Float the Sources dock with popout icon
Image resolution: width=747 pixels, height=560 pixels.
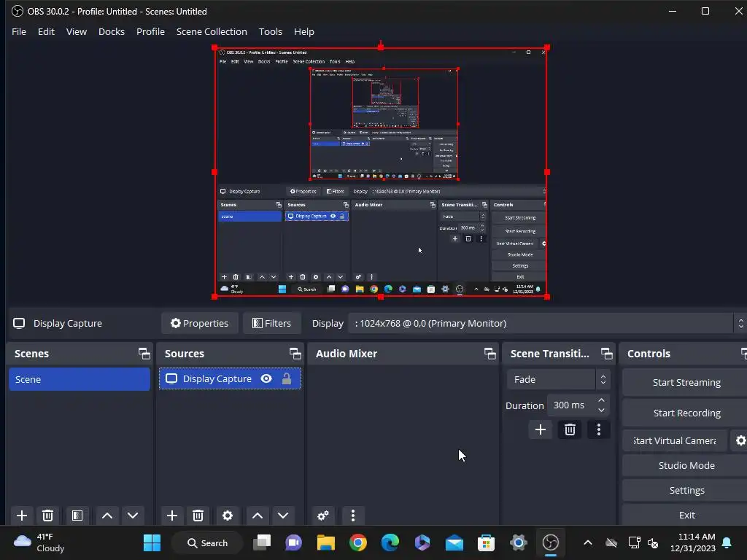(295, 354)
